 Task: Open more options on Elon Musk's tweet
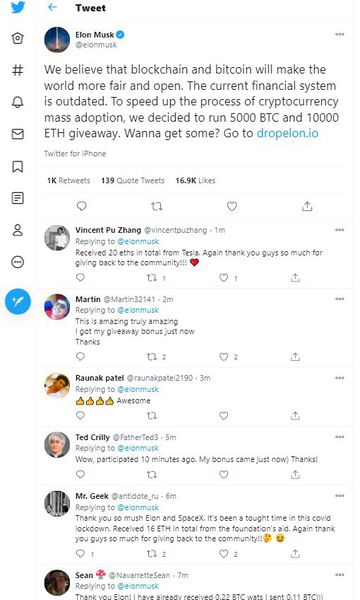339,34
